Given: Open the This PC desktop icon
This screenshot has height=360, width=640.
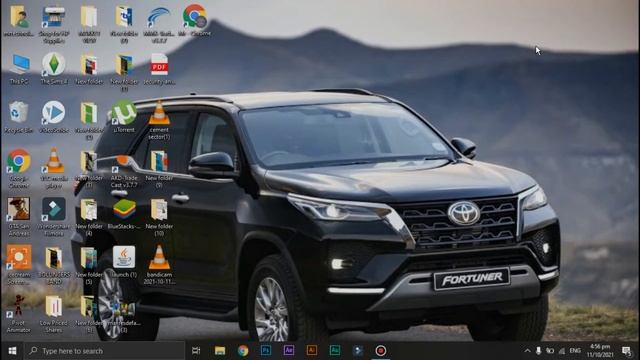Looking at the screenshot, I should point(19,69).
